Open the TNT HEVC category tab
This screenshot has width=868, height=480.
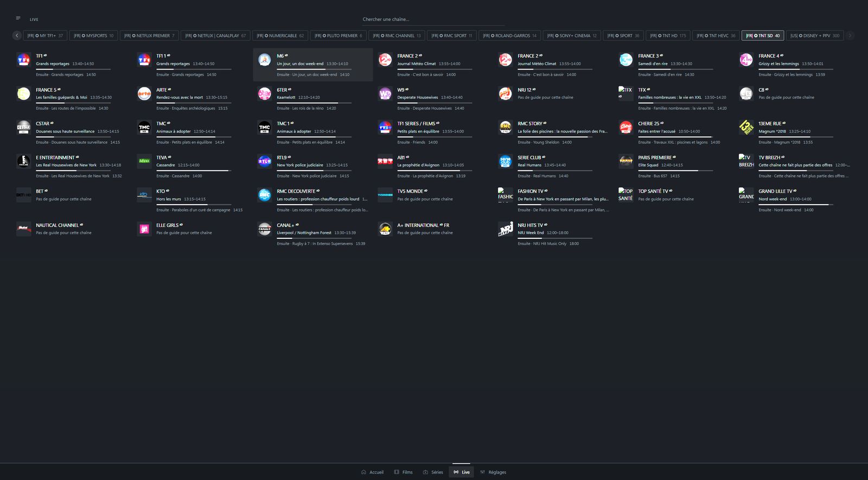pyautogui.click(x=716, y=36)
